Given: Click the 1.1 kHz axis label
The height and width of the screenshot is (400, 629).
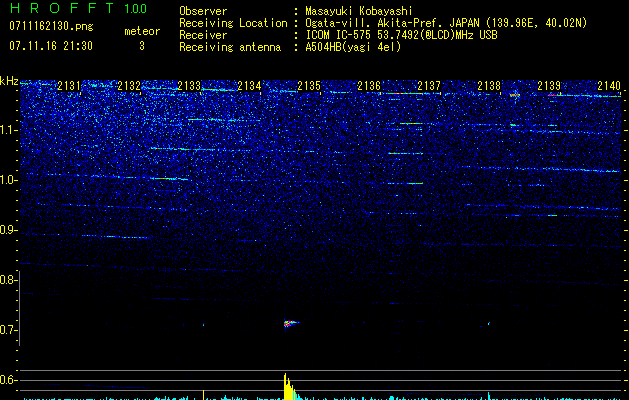Looking at the screenshot, I should (x=9, y=130).
